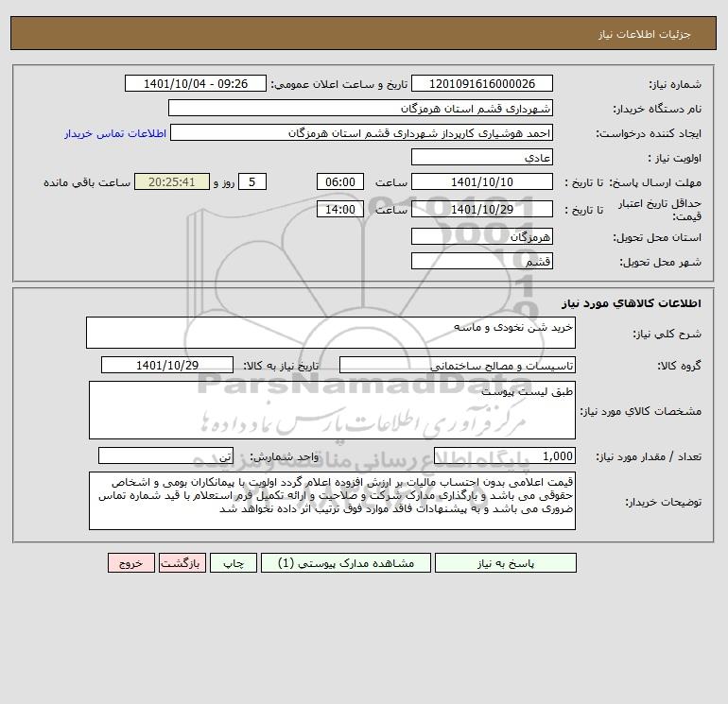
Task: Click the جزئیات اطلاعات نیاز header title
Action: [x=645, y=34]
